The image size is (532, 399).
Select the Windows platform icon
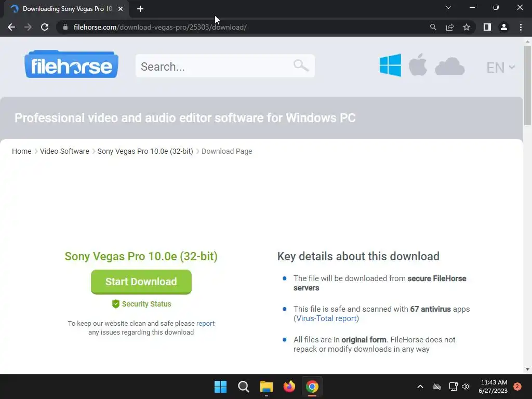pyautogui.click(x=390, y=65)
